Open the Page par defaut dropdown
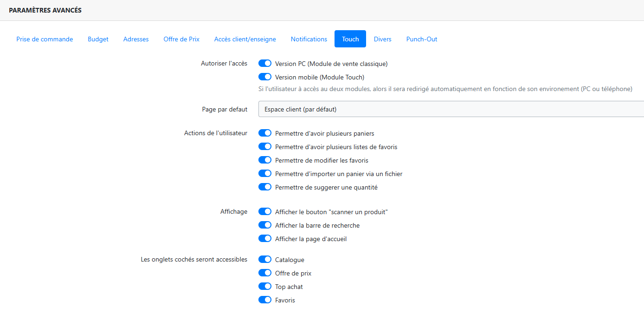This screenshot has height=321, width=644. tap(450, 109)
